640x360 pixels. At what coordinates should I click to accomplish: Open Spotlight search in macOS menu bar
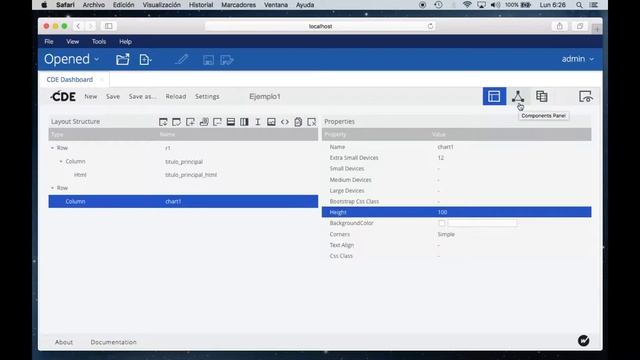579,5
